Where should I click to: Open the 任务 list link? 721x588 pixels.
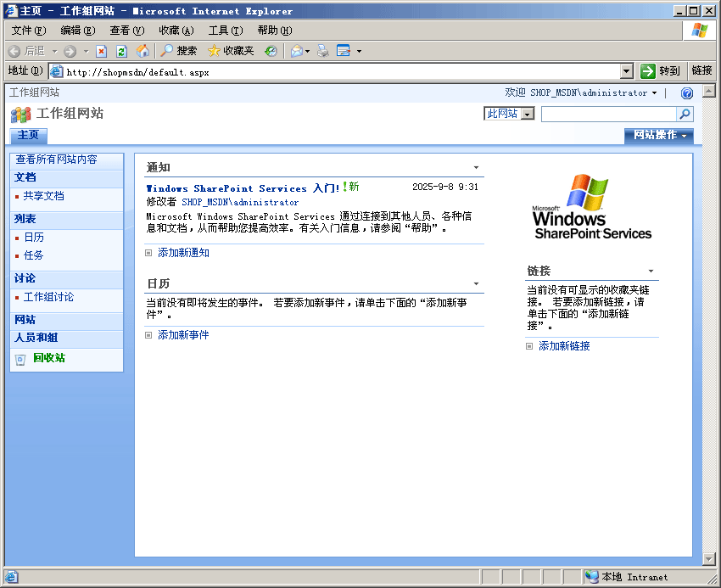pos(34,255)
